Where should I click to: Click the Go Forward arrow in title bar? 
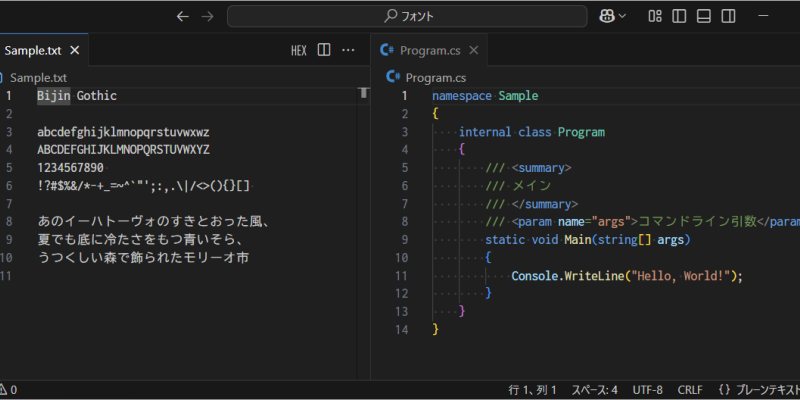click(x=207, y=16)
